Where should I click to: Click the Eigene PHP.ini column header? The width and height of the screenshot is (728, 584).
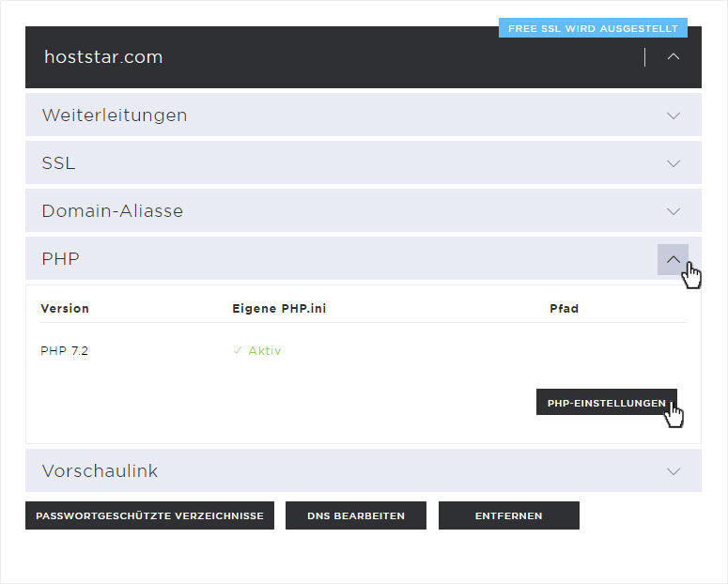click(x=279, y=308)
